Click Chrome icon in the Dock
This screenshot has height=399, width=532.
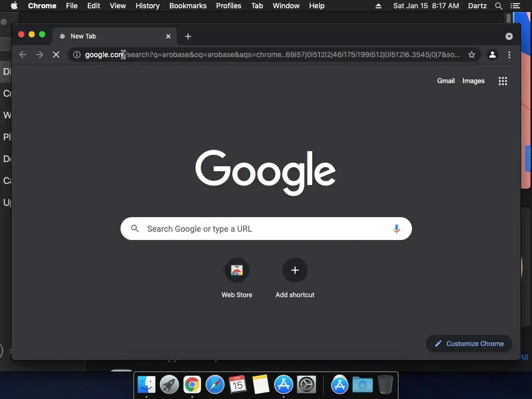[192, 384]
